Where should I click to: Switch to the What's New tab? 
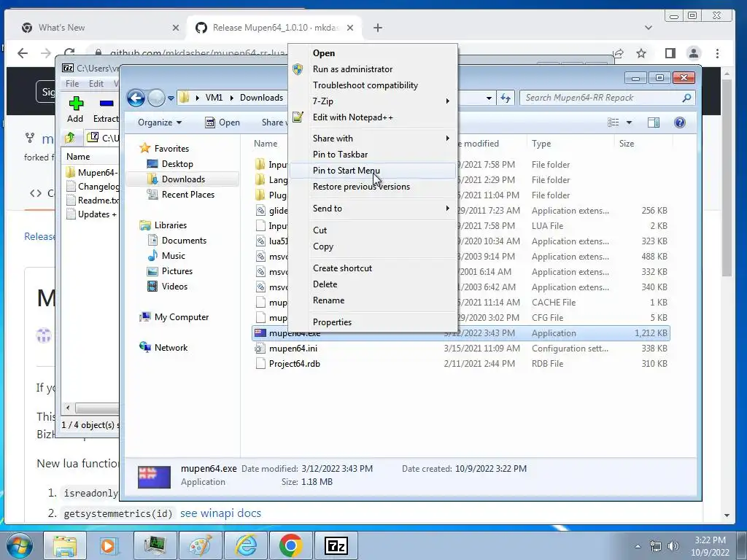(62, 28)
